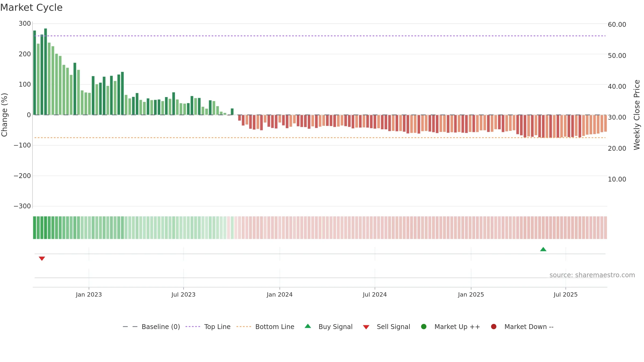Click the 300 tick on left axis
Viewport: 644px width, 362px height.
(x=25, y=24)
